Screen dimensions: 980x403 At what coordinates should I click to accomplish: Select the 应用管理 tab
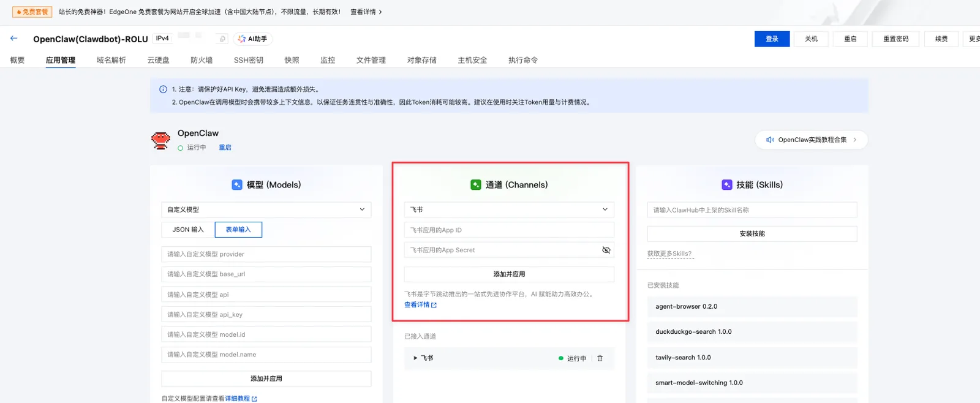pos(61,60)
